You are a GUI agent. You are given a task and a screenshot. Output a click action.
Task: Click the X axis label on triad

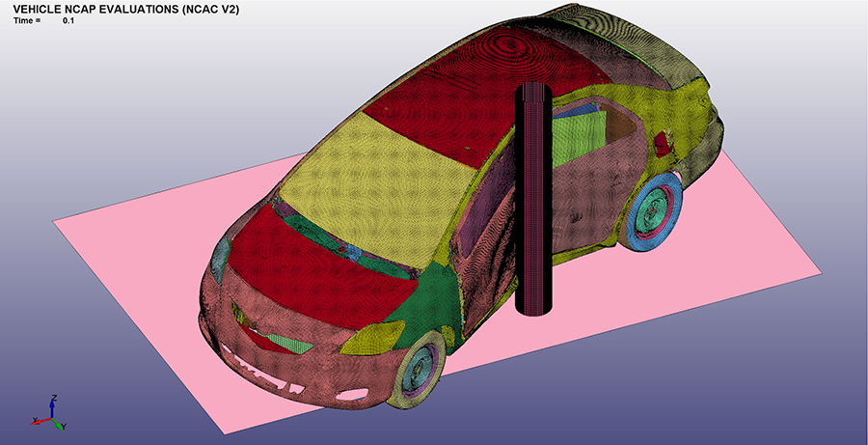tap(36, 420)
